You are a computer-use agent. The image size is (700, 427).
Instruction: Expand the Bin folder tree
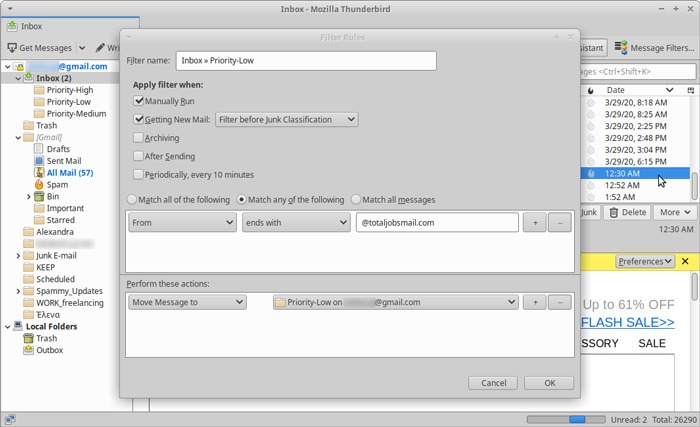(x=29, y=197)
